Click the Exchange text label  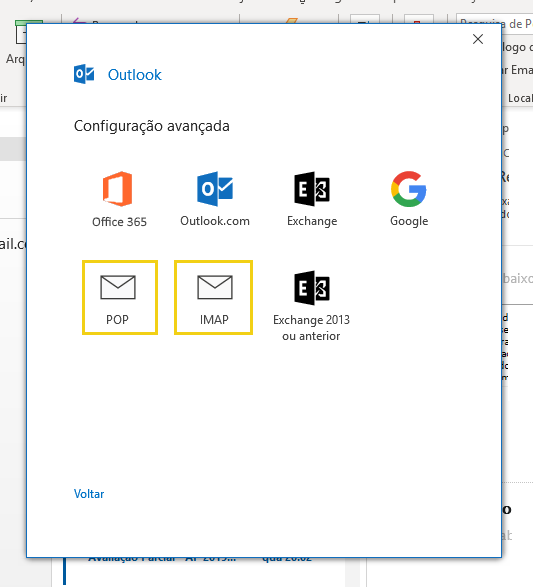(x=312, y=221)
